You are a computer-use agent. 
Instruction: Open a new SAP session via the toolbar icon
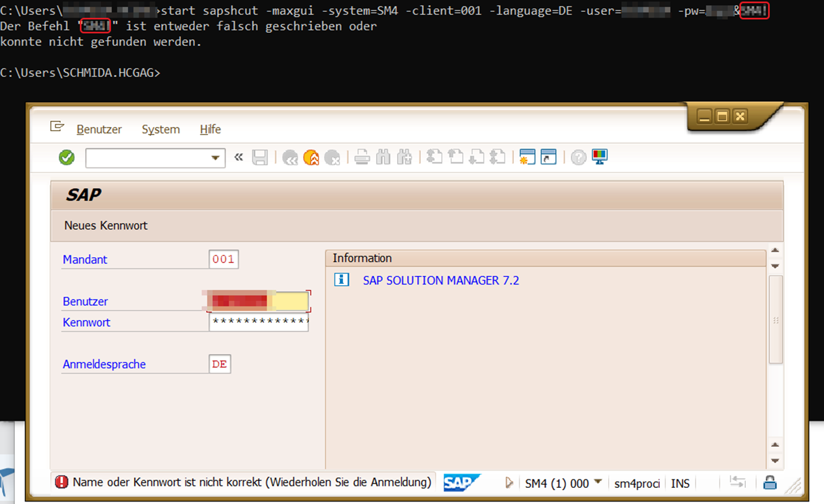pyautogui.click(x=527, y=157)
